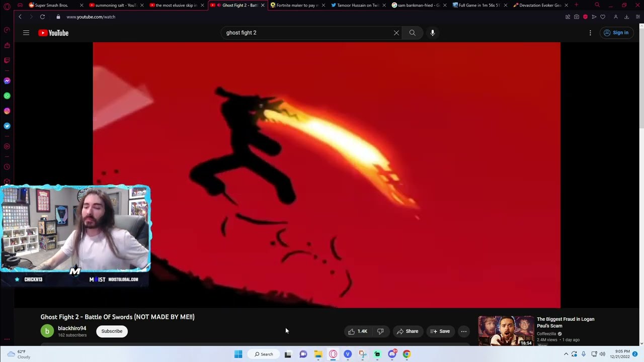
Task: Open the weather widget showing 62°F Cloudy
Action: coord(18,354)
